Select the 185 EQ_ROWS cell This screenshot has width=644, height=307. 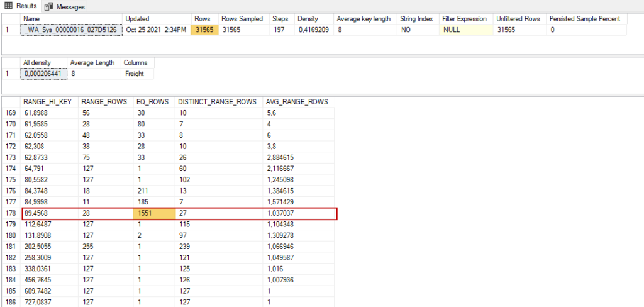pyautogui.click(x=155, y=202)
